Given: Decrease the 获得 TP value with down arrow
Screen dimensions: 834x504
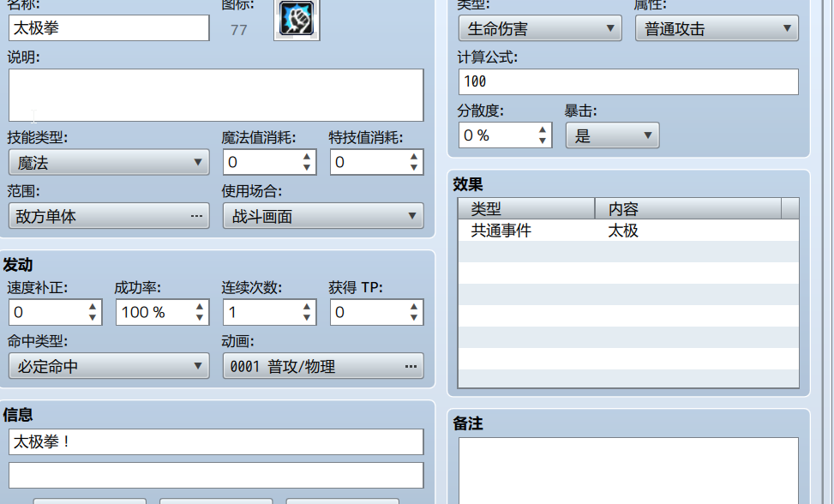Looking at the screenshot, I should 414,317.
